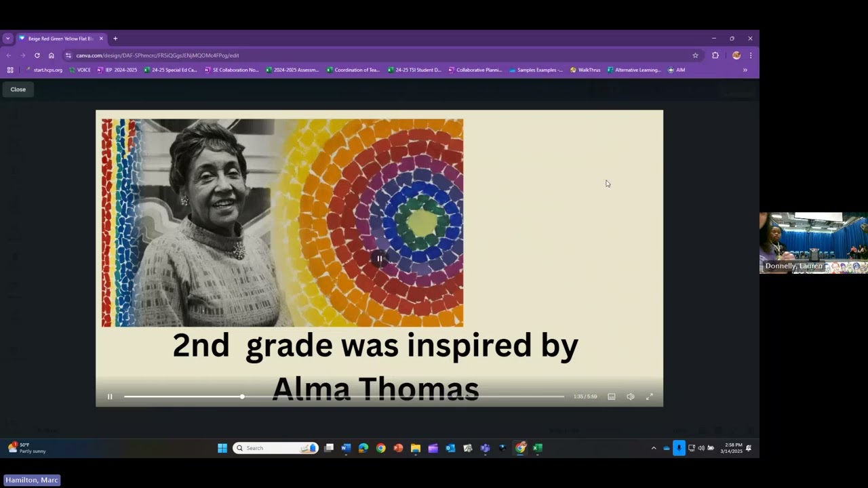Open the 24-25 Special Ed Ca... bookmark
Viewport: 868px width, 488px height.
(170, 70)
